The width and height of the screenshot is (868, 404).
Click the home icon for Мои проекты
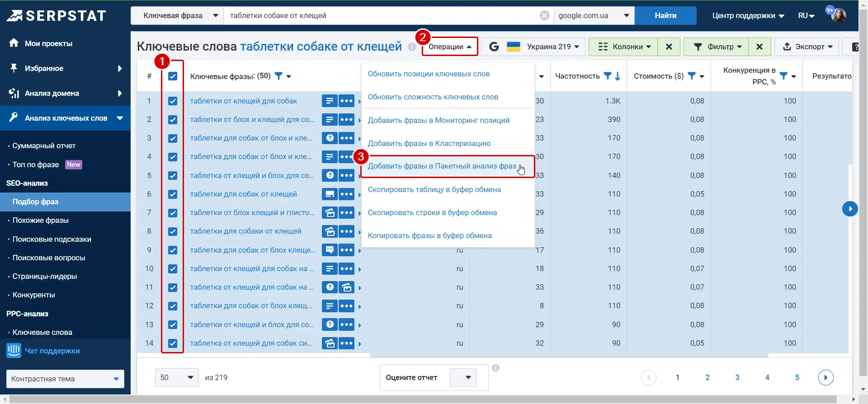pyautogui.click(x=14, y=43)
